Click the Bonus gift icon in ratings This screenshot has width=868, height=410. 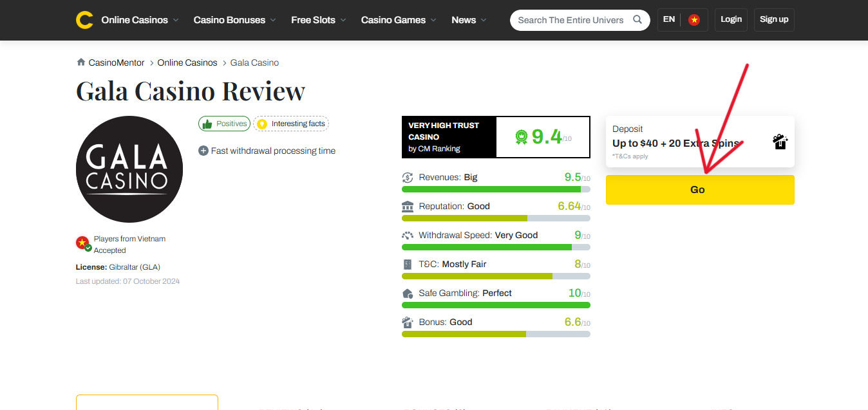coord(408,322)
